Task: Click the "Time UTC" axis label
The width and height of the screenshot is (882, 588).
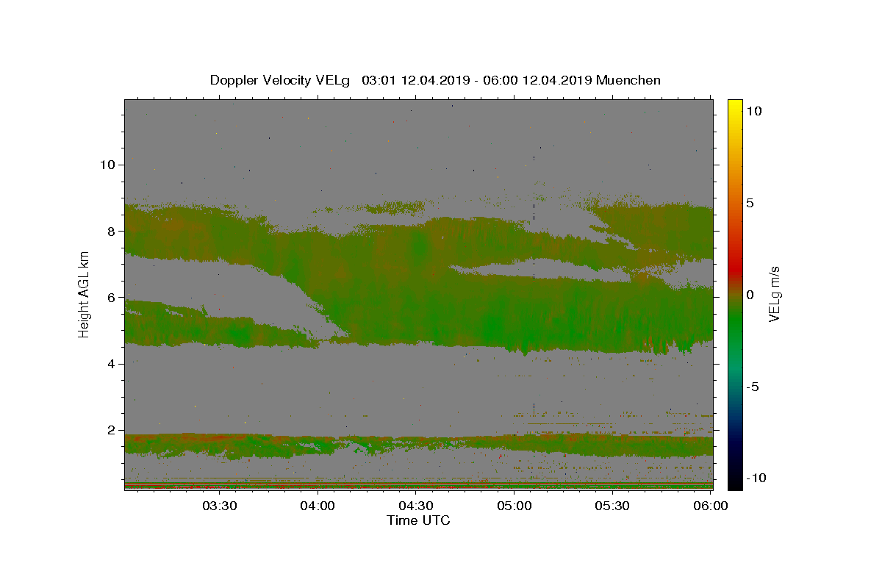Action: 418,520
